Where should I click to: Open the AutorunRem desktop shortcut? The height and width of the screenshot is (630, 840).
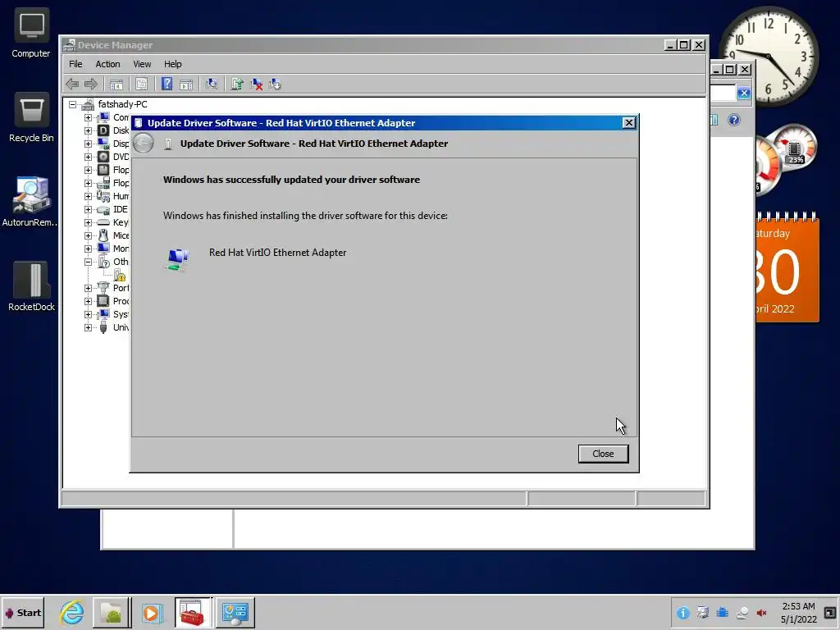pyautogui.click(x=30, y=202)
